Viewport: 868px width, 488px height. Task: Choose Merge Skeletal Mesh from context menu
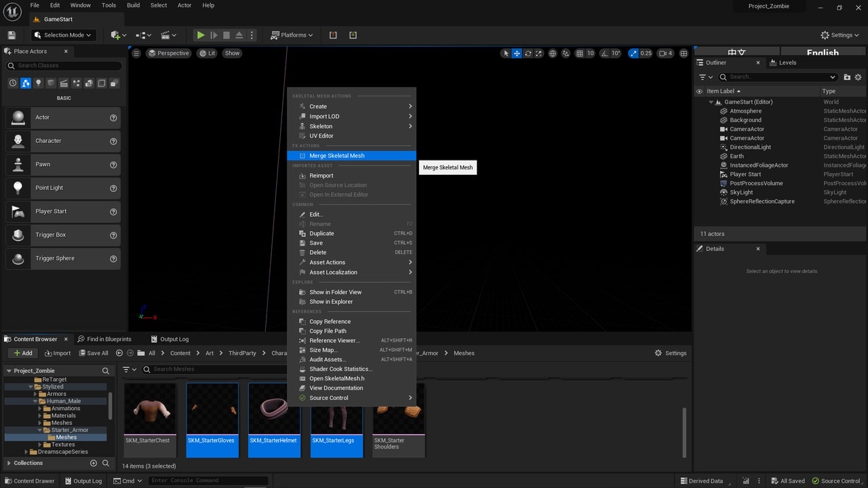[x=337, y=156]
